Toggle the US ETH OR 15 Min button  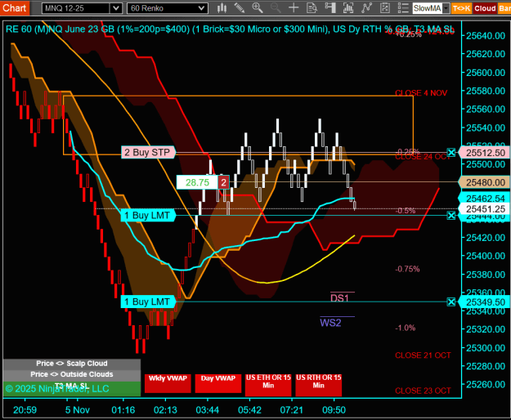tap(268, 385)
